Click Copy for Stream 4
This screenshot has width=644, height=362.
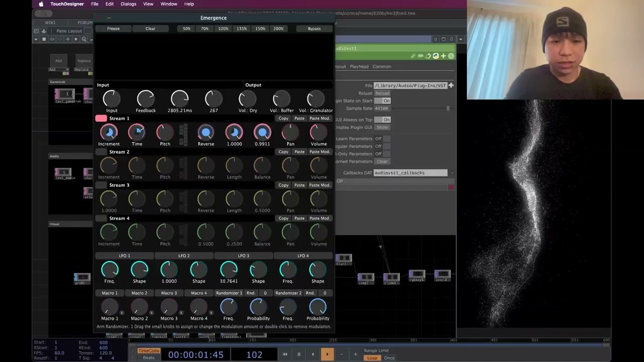pos(283,218)
